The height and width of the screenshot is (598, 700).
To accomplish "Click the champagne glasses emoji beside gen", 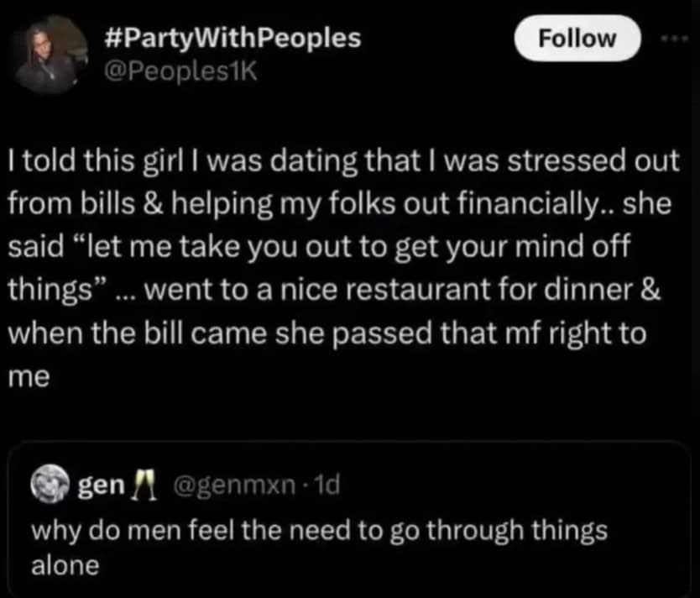I will click(152, 488).
